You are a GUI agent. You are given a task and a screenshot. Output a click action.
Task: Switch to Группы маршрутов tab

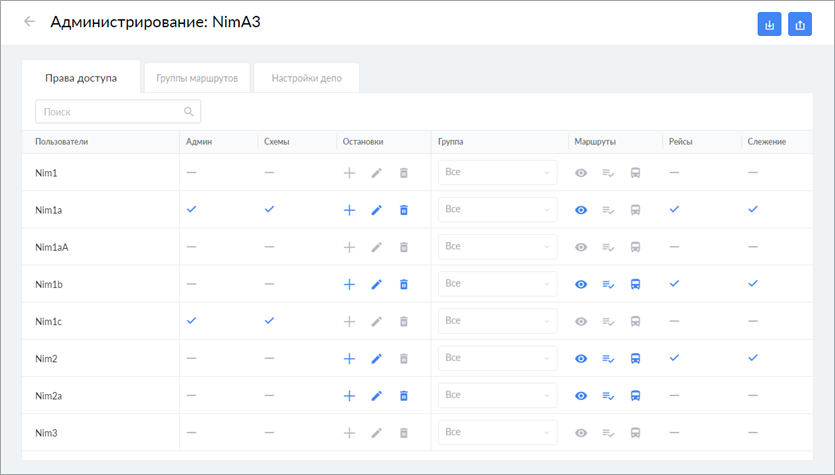(x=197, y=77)
